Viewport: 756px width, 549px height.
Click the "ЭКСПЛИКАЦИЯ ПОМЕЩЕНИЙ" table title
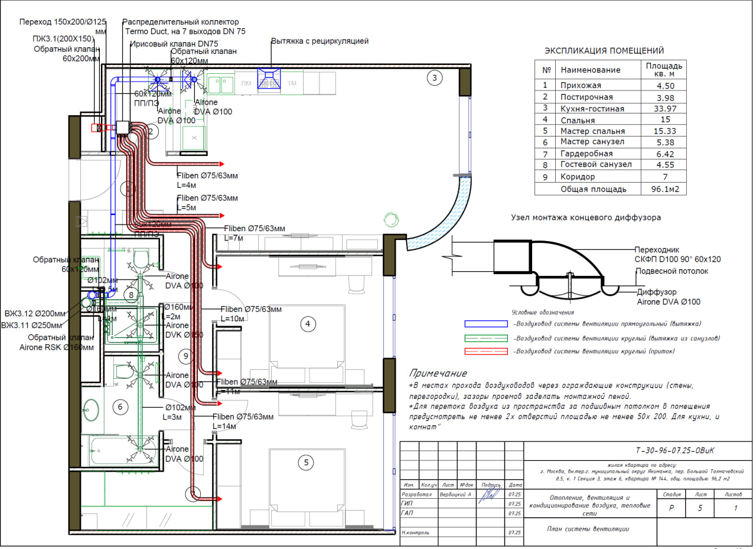(604, 51)
